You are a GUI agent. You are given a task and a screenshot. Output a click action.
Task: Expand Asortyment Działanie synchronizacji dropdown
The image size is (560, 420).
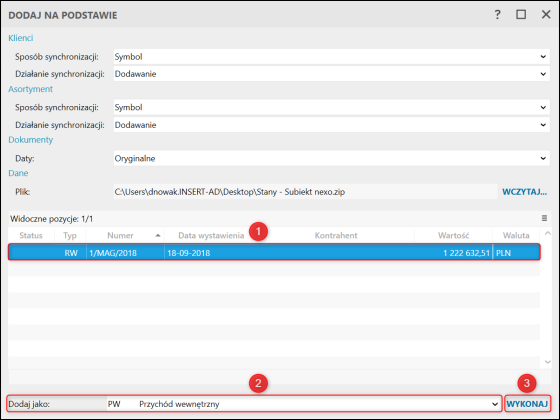(x=543, y=125)
